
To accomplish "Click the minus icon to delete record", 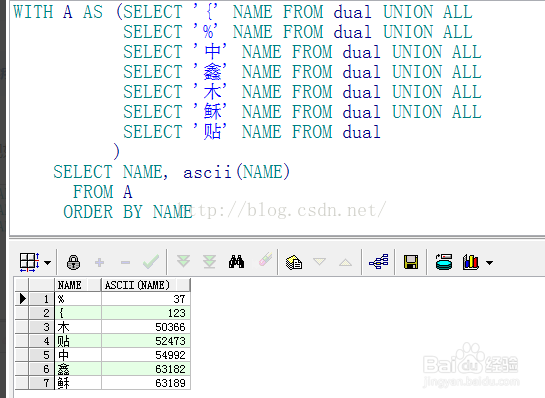I will click(x=125, y=262).
